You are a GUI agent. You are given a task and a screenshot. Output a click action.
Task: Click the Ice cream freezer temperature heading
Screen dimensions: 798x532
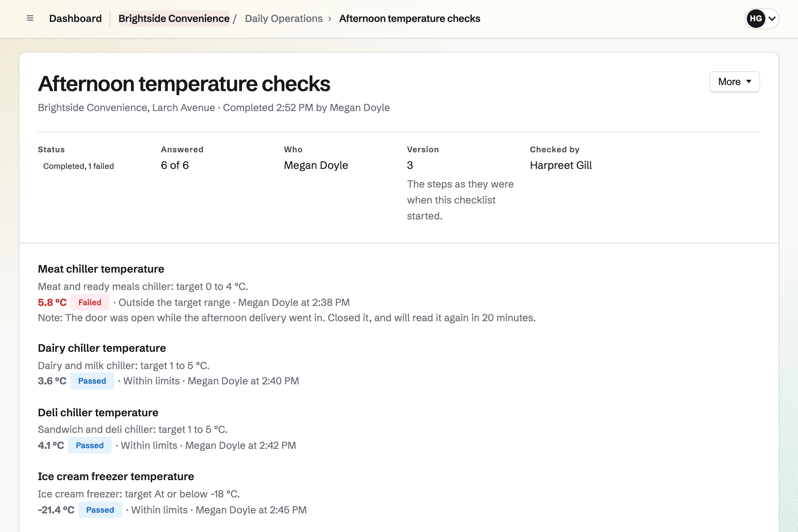(116, 476)
